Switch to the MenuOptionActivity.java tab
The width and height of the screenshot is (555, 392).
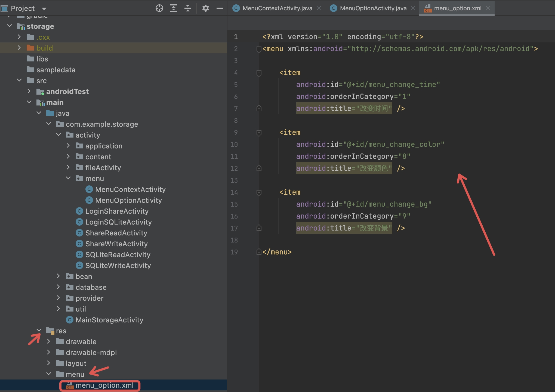(373, 8)
